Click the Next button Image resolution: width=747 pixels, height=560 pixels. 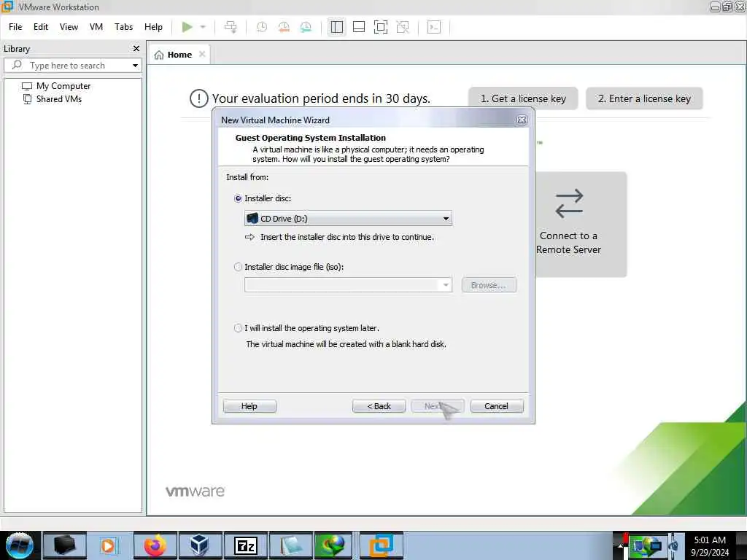(438, 406)
